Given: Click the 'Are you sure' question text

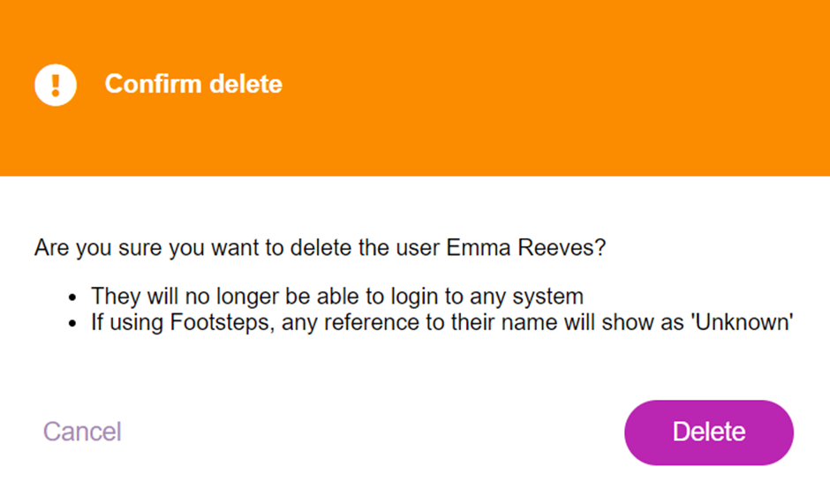Looking at the screenshot, I should 320,247.
